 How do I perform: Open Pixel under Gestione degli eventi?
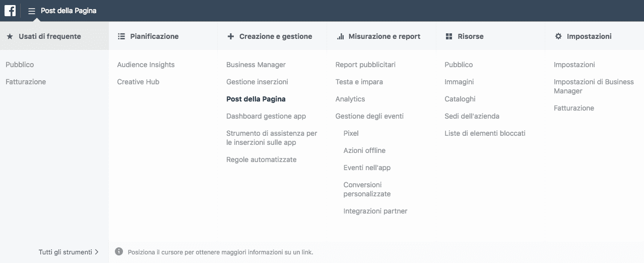point(351,133)
